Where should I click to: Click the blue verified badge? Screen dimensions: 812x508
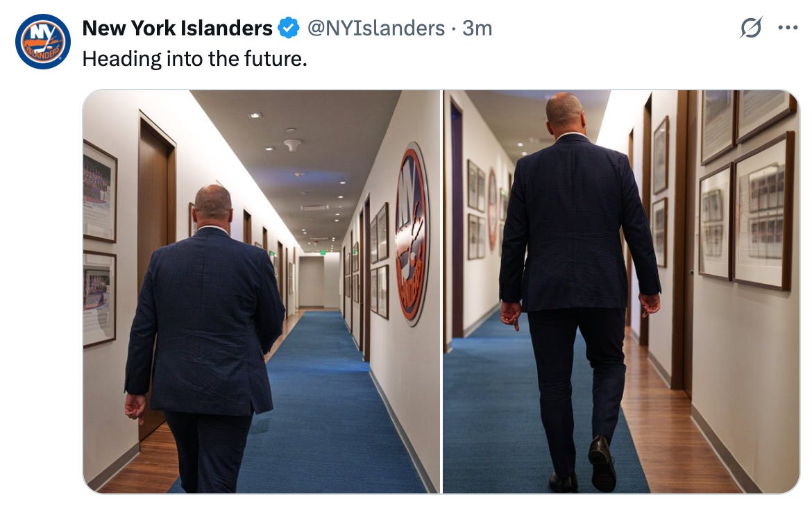pyautogui.click(x=289, y=28)
